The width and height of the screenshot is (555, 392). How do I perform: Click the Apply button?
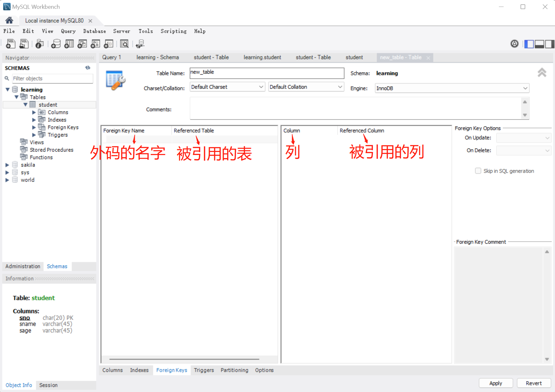point(495,383)
